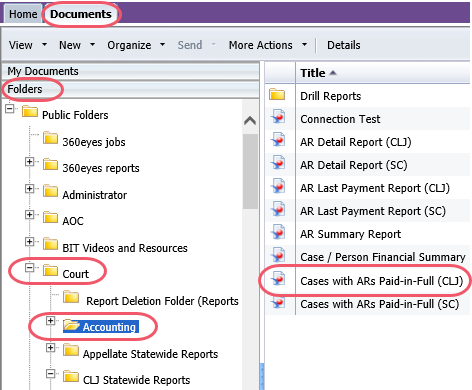Collapse the Court folder node
Screen dimensions: 472x390
click(x=29, y=268)
